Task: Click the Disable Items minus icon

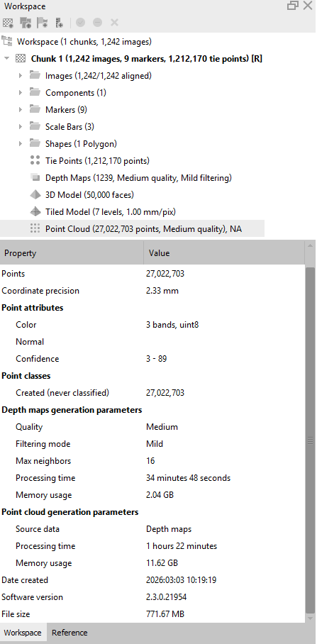Action: (x=97, y=23)
